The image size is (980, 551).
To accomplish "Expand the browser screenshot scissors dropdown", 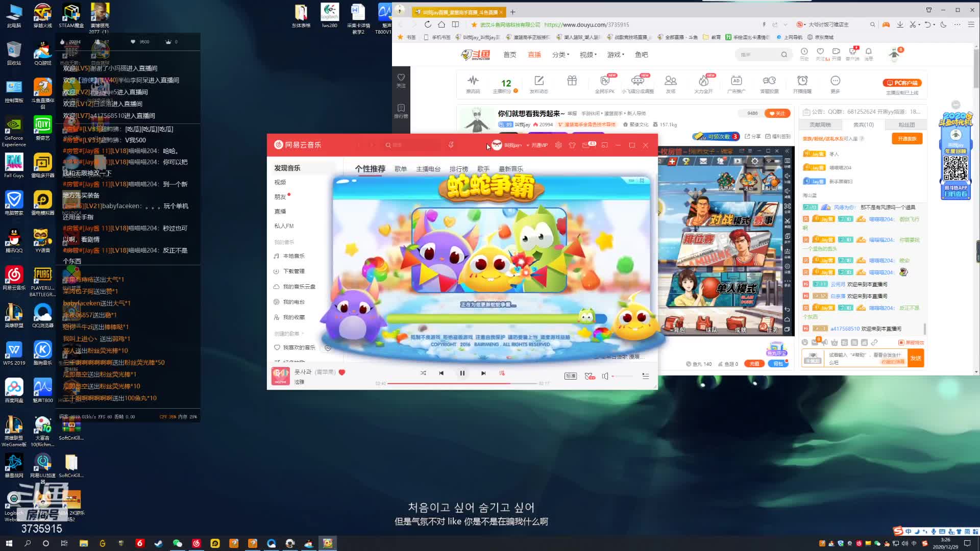I will coord(919,24).
